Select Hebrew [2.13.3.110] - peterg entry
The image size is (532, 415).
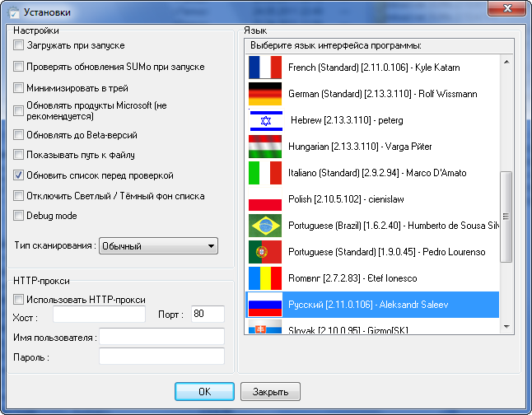pos(372,120)
